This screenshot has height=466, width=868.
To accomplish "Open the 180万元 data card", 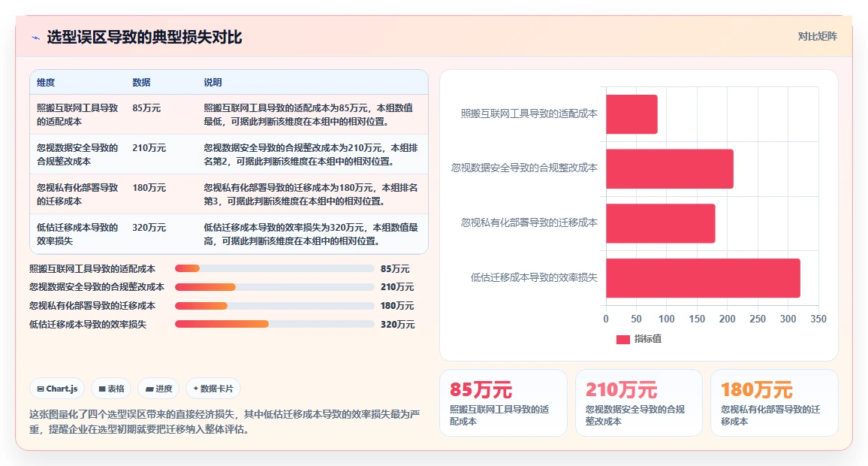I will [774, 403].
